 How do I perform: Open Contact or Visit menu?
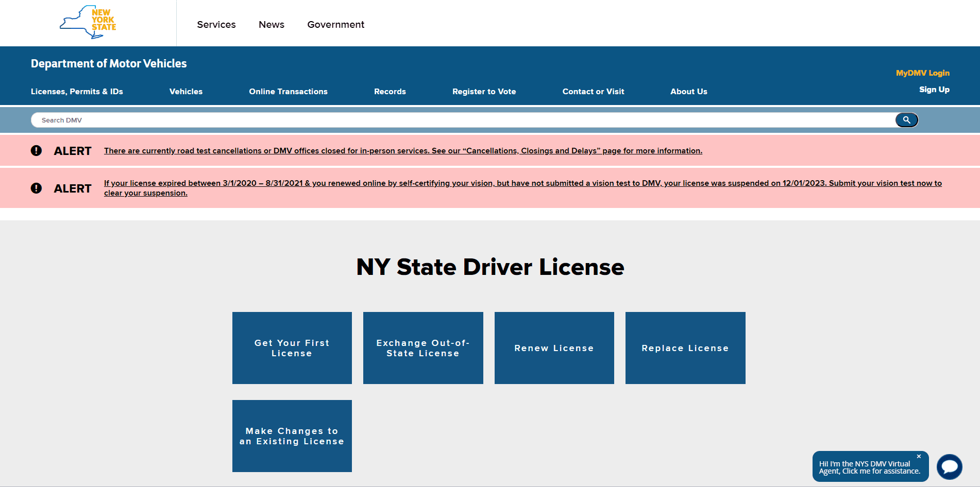593,91
